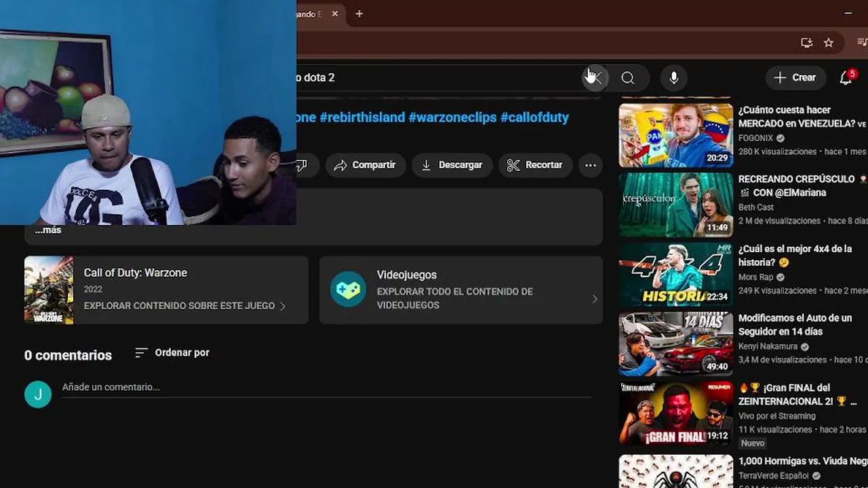Click chevron on the Videojuegos card
This screenshot has width=868, height=488.
click(x=595, y=299)
